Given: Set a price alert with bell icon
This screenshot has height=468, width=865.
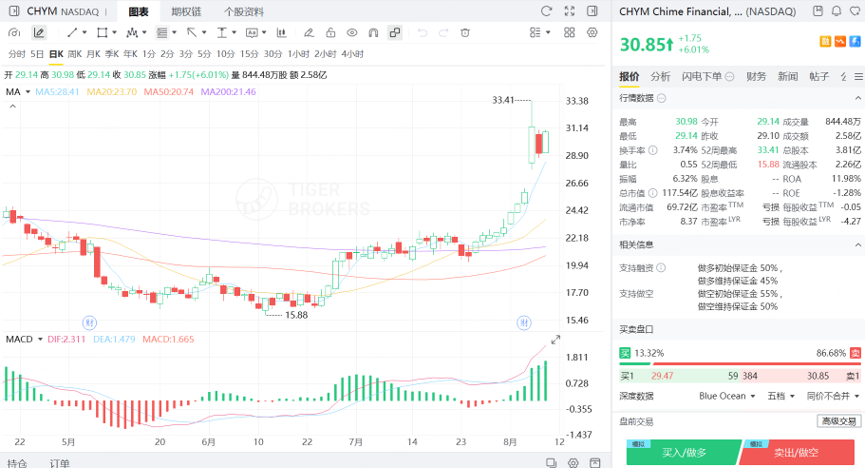Looking at the screenshot, I should click(x=836, y=11).
